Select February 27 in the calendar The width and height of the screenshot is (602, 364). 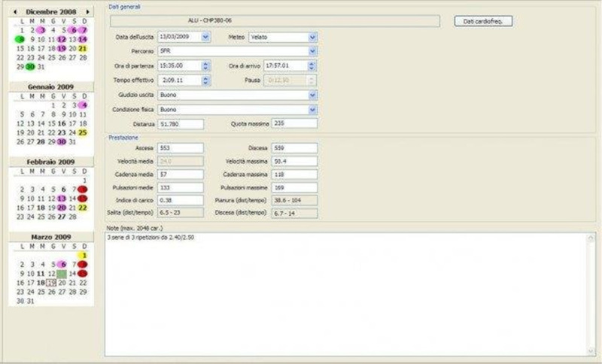tap(62, 217)
